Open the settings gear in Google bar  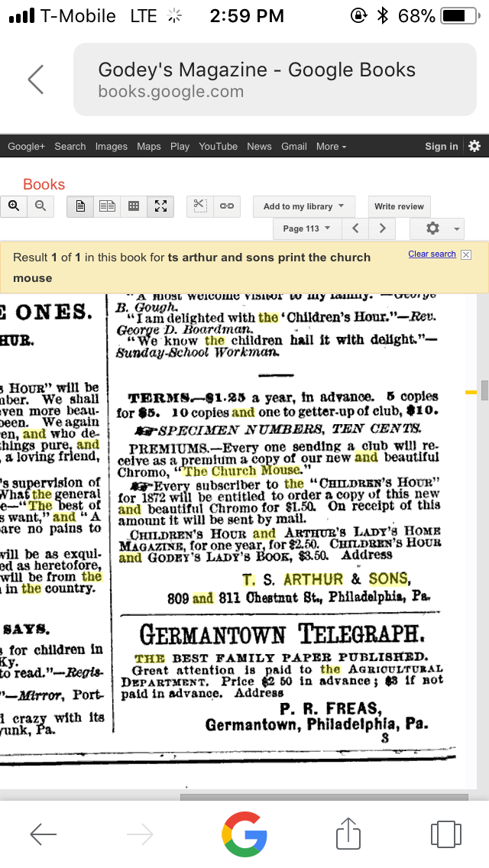click(x=474, y=146)
